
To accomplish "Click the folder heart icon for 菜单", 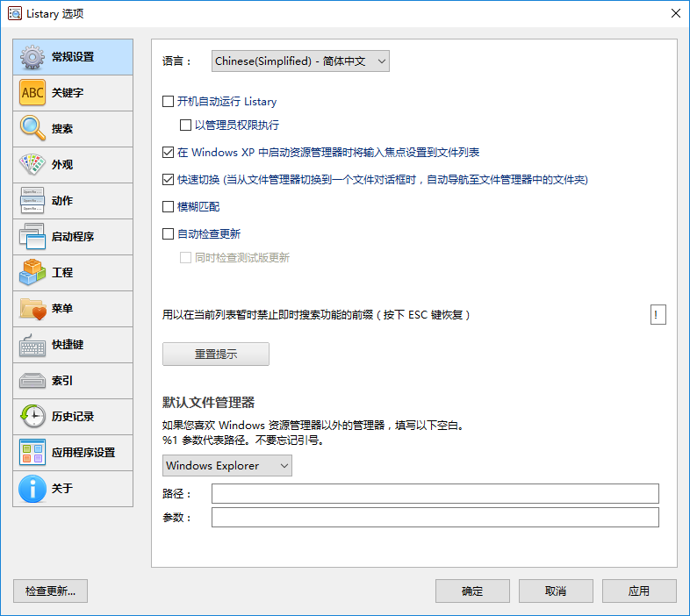I will coord(32,309).
